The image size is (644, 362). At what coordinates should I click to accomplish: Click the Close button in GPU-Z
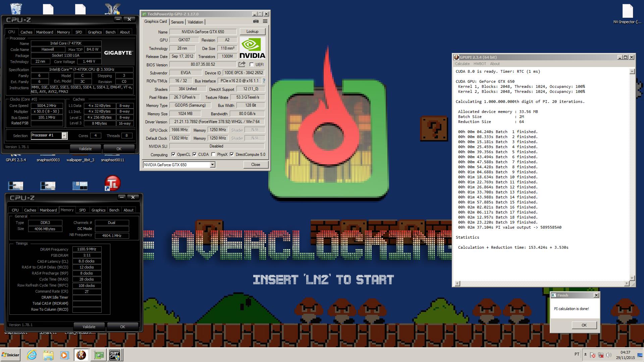point(256,165)
